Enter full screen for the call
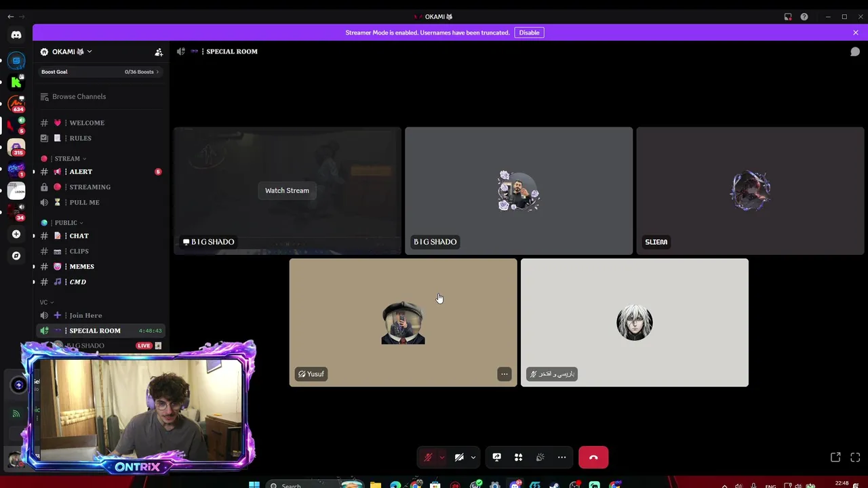 (855, 457)
